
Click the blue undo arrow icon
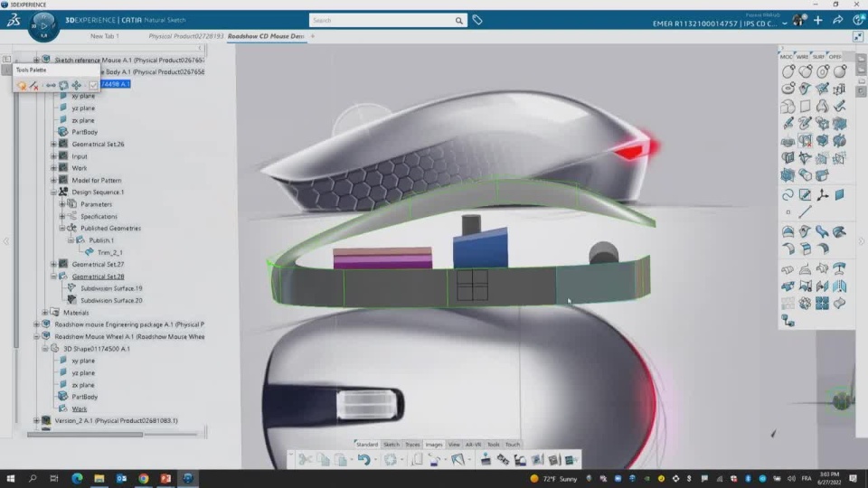(x=363, y=459)
